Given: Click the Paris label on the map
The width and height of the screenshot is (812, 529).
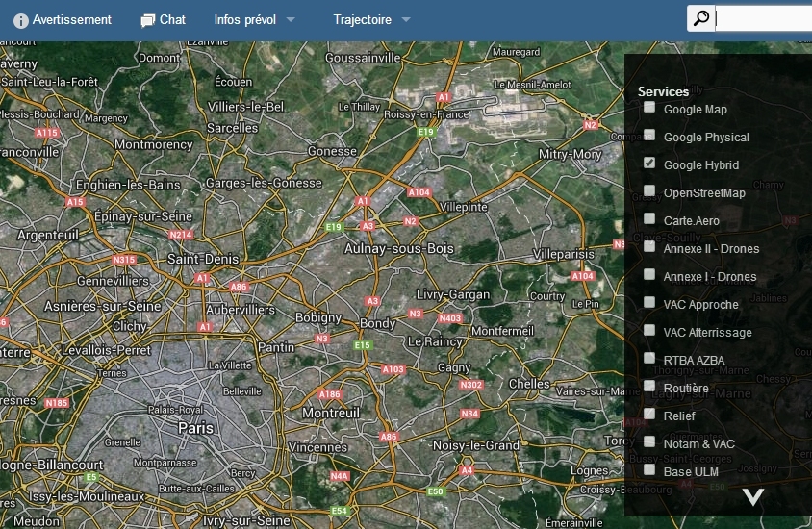Looking at the screenshot, I should point(195,428).
